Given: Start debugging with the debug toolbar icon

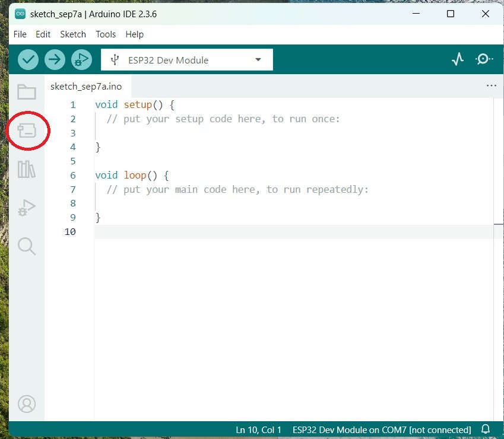Looking at the screenshot, I should pyautogui.click(x=81, y=59).
